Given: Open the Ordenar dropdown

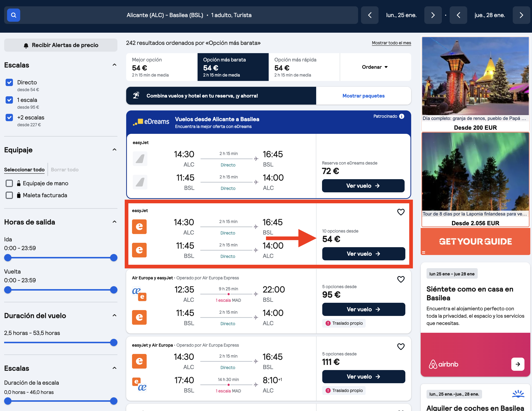Looking at the screenshot, I should tap(375, 67).
